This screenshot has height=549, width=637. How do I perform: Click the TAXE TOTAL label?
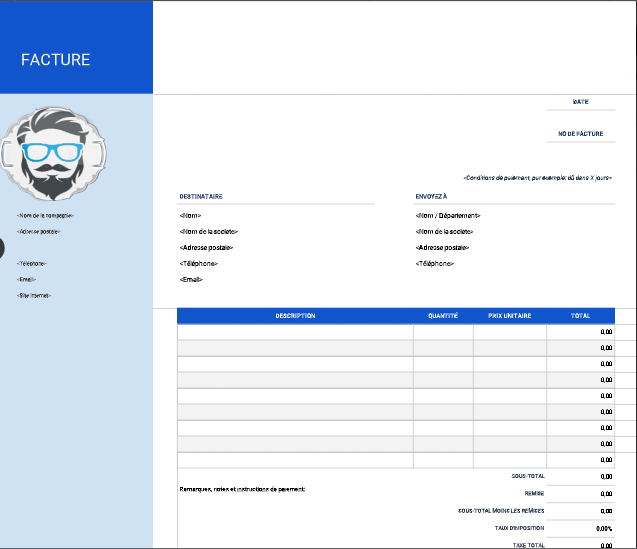pos(528,545)
